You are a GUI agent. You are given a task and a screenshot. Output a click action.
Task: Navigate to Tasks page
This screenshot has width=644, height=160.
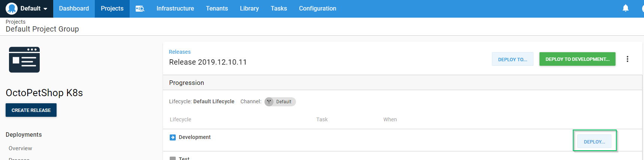pyautogui.click(x=279, y=9)
